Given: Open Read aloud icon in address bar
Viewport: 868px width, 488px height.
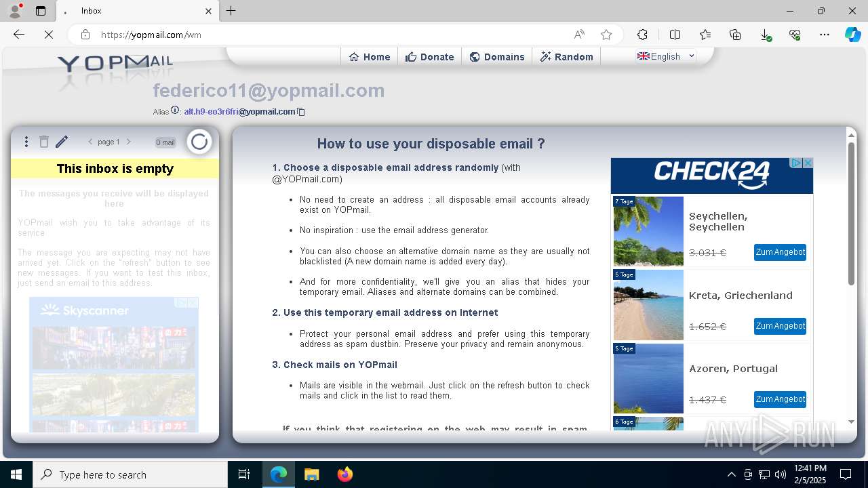Looking at the screenshot, I should [579, 35].
